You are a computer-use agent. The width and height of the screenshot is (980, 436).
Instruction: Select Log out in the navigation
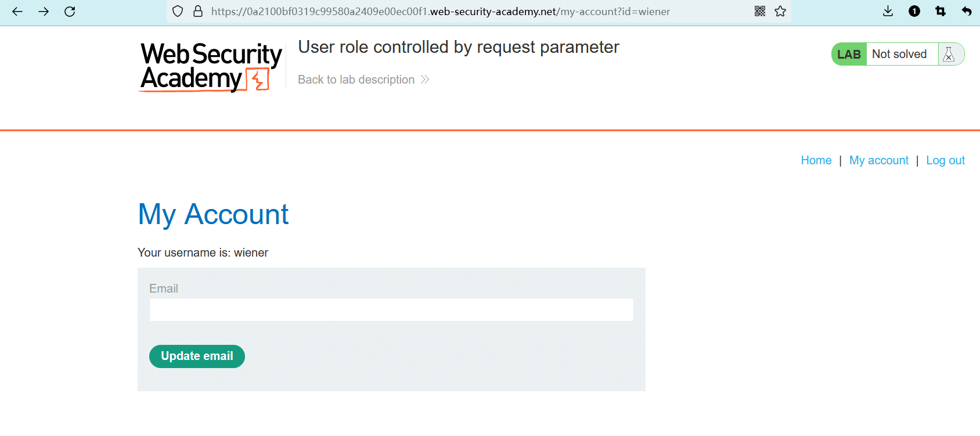coord(945,160)
